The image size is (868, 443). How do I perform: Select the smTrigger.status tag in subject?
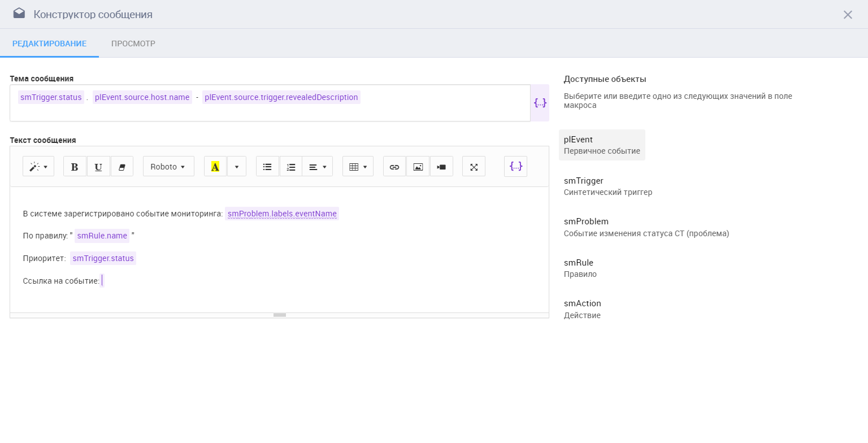(51, 97)
